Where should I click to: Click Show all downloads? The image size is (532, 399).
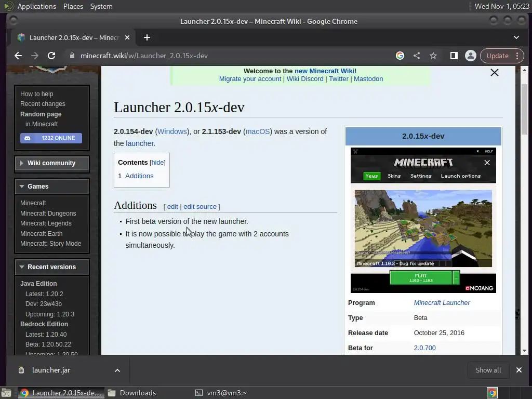pos(488,370)
